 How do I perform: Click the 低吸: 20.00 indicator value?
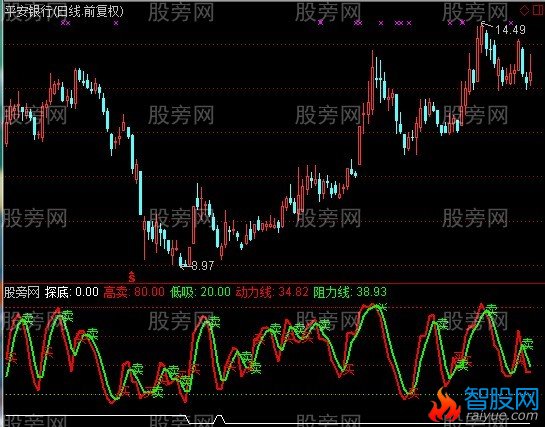(200, 292)
